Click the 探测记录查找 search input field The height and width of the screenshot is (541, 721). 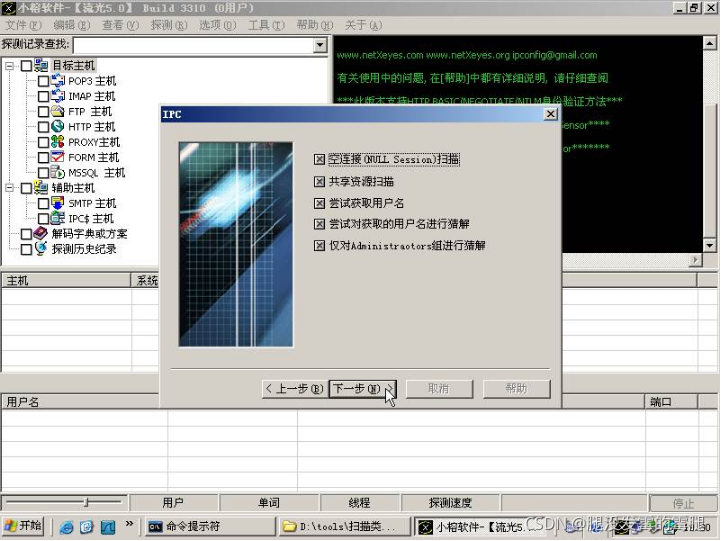pyautogui.click(x=194, y=45)
